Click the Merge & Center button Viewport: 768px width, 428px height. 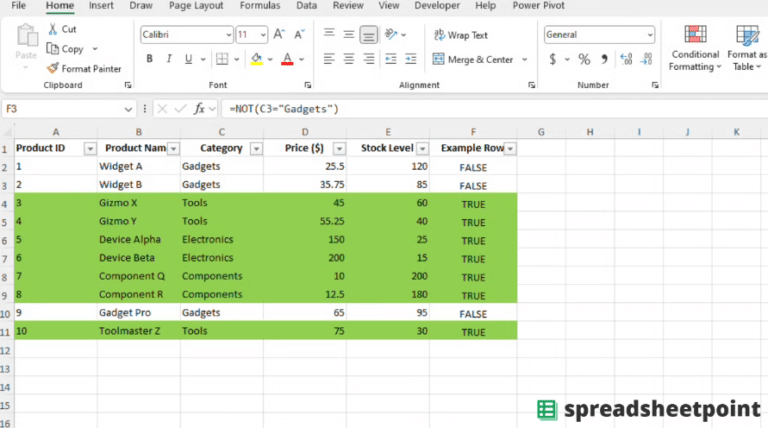(474, 60)
